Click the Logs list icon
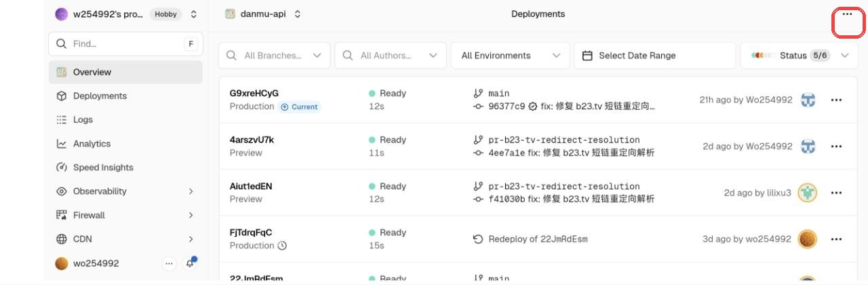Screen dimensions: 868x285 pos(62,119)
